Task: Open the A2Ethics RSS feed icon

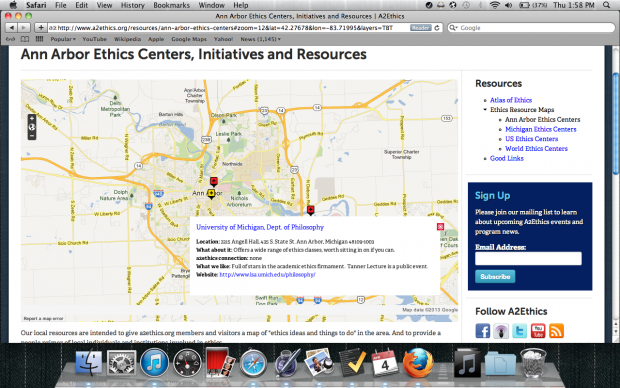Action: point(556,331)
